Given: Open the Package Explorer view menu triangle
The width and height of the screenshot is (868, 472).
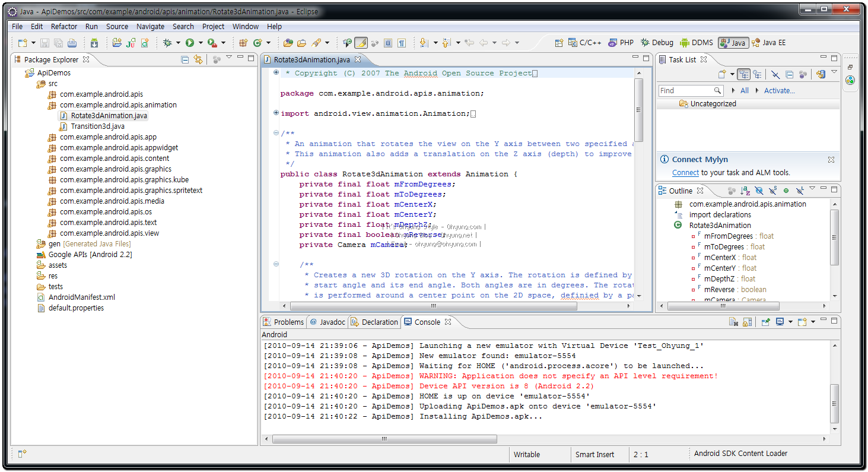Looking at the screenshot, I should point(229,58).
